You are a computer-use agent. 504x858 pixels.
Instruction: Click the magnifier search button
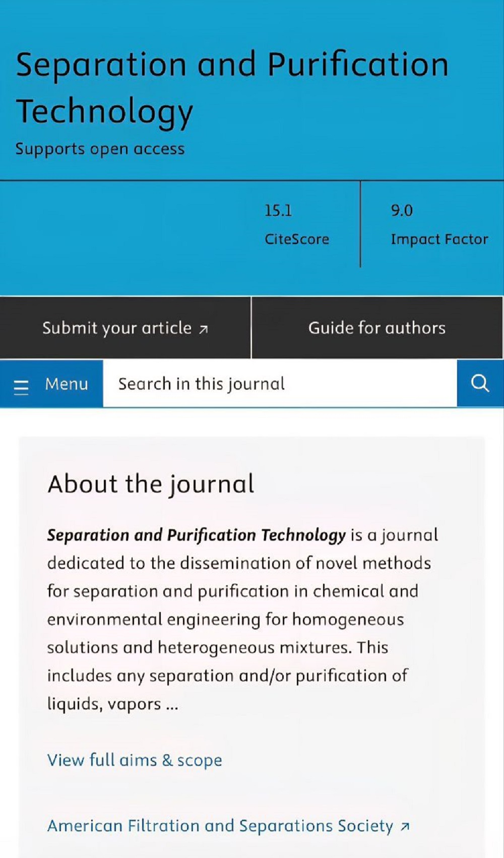[x=480, y=383]
